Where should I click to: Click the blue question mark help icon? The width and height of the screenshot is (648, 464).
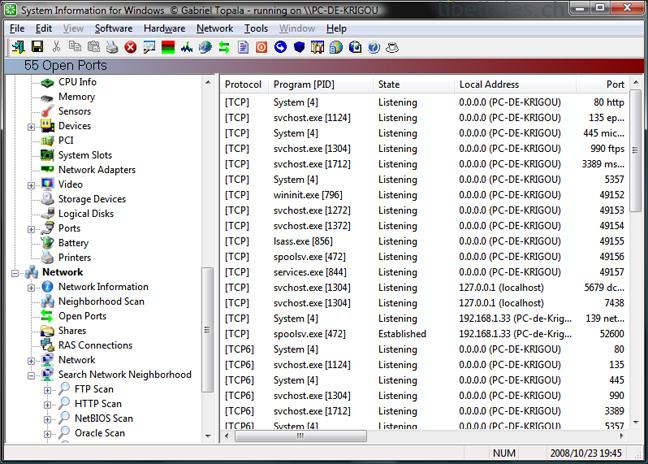click(x=373, y=47)
